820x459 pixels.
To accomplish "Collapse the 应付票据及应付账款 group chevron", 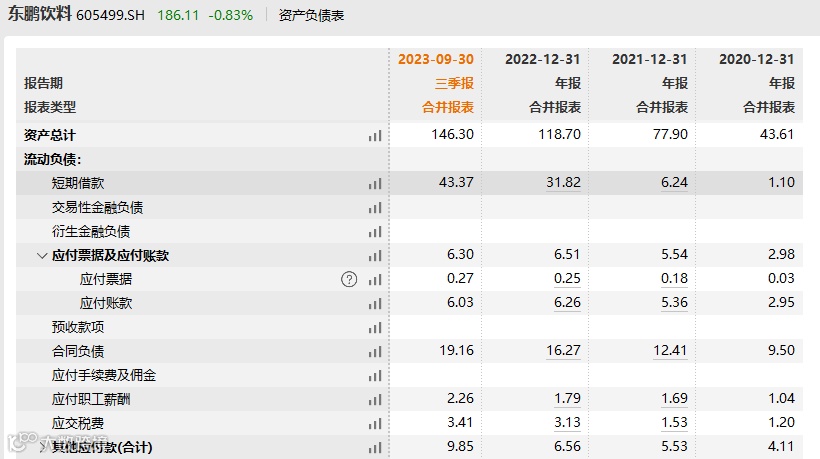I will pos(42,256).
